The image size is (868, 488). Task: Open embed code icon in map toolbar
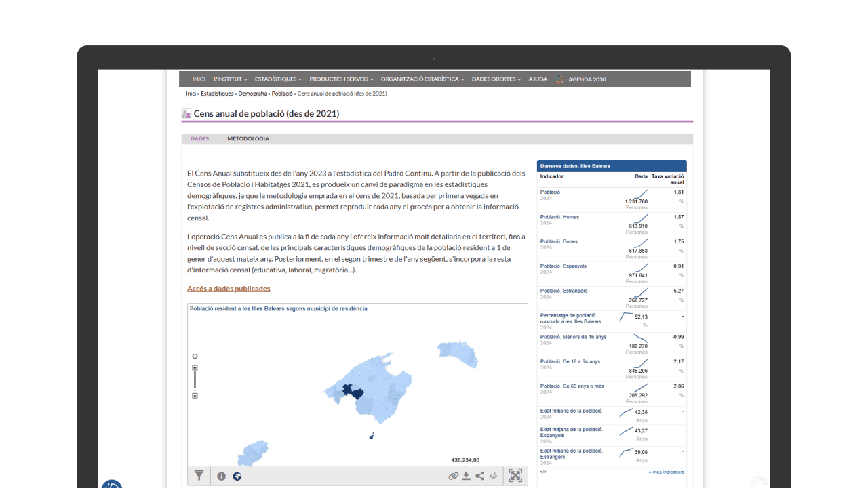tap(494, 476)
